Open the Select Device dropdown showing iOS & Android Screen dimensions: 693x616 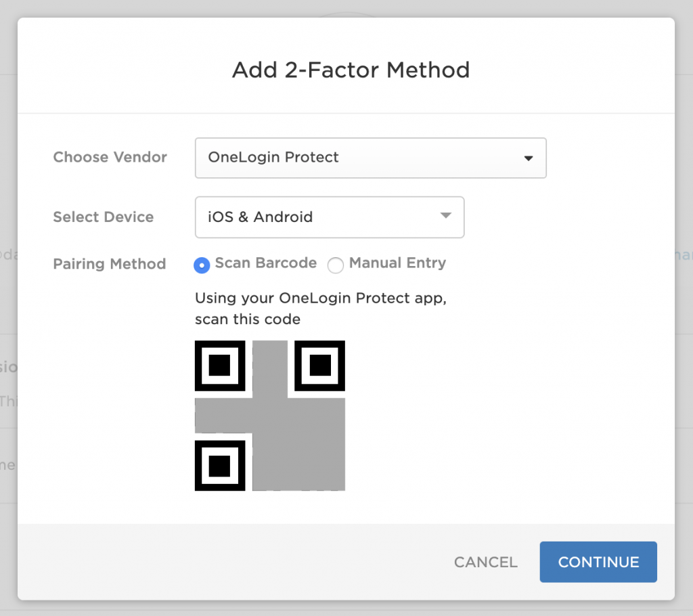pyautogui.click(x=330, y=217)
